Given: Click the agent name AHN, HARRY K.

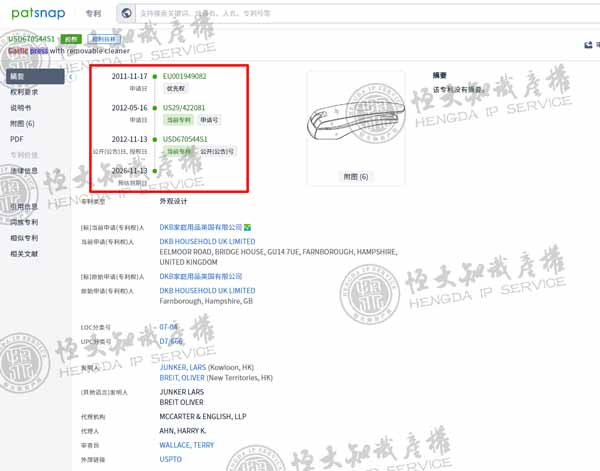Looking at the screenshot, I should tap(183, 431).
